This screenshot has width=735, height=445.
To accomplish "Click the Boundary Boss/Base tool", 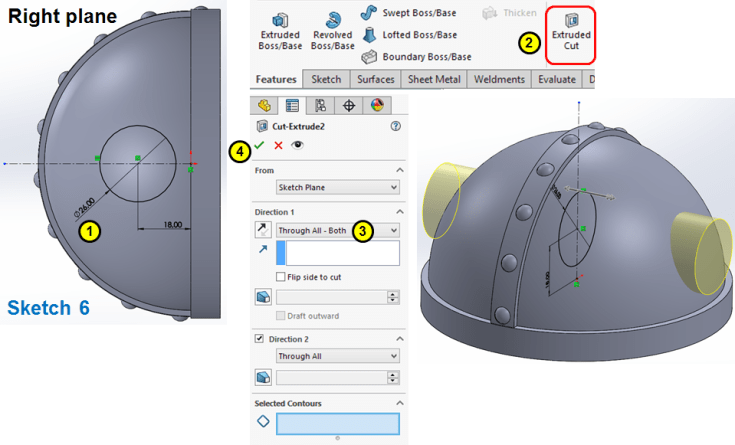I will tap(416, 57).
